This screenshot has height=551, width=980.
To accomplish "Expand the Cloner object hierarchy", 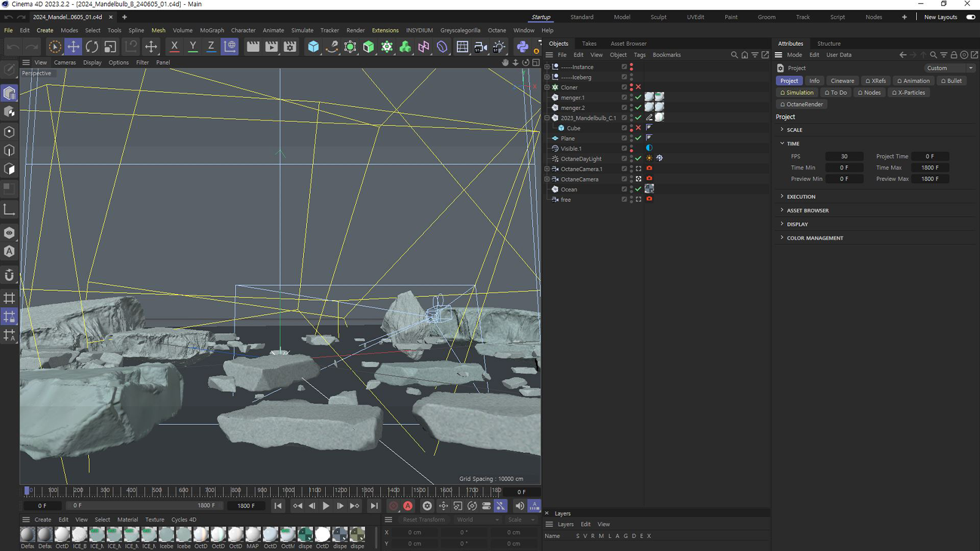I will pyautogui.click(x=547, y=88).
